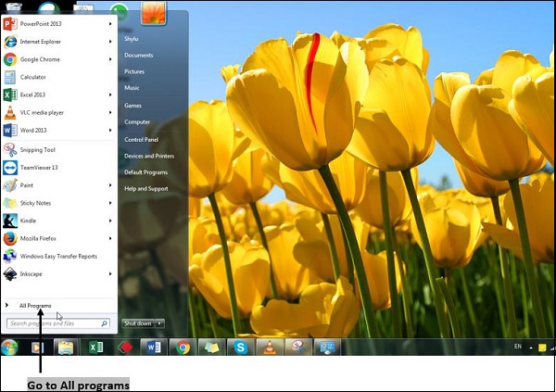The height and width of the screenshot is (392, 556).
Task: Open Calculator from the program list
Action: click(32, 77)
